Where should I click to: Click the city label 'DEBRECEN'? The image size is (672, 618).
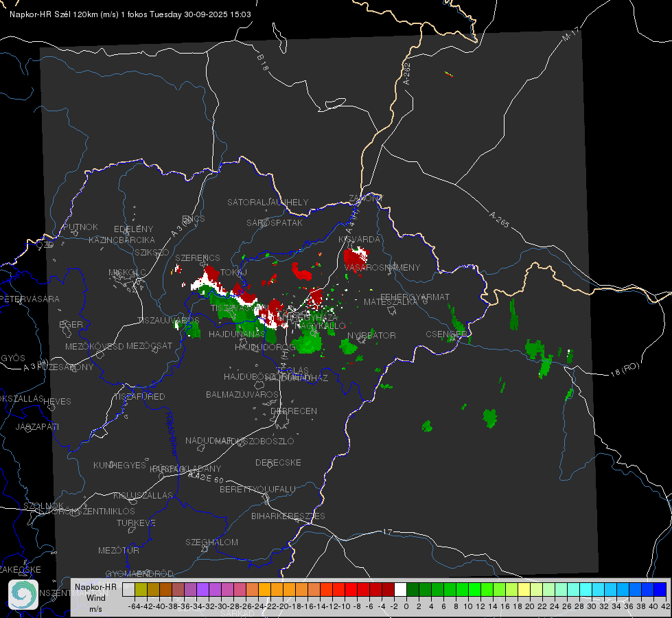coord(294,411)
